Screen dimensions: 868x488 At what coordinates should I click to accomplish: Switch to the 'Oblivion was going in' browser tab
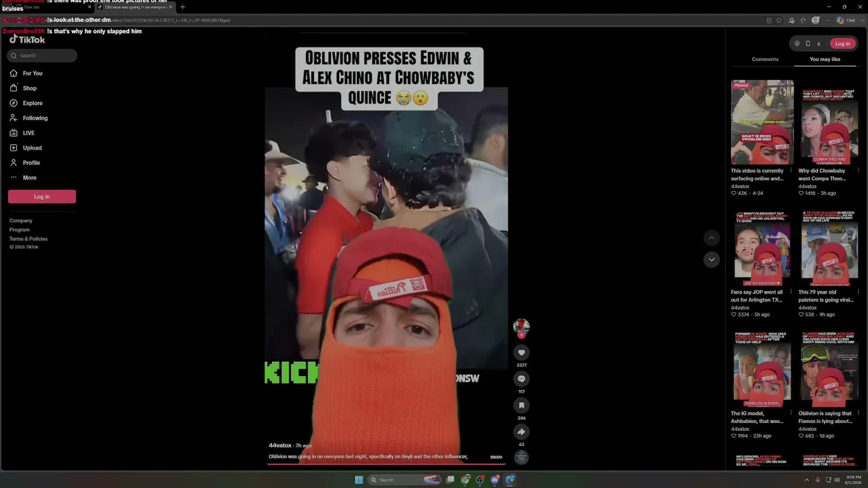click(134, 7)
